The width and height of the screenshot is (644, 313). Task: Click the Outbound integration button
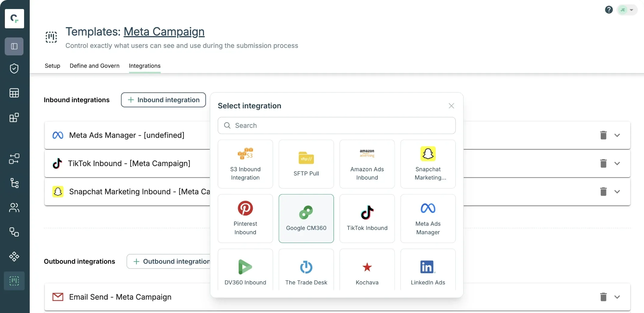click(x=169, y=262)
